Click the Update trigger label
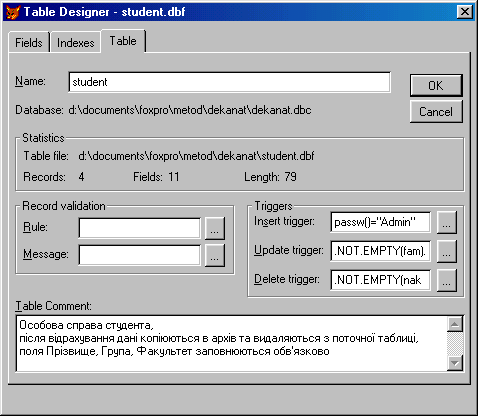Viewport: 478px width, 416px height. [289, 250]
